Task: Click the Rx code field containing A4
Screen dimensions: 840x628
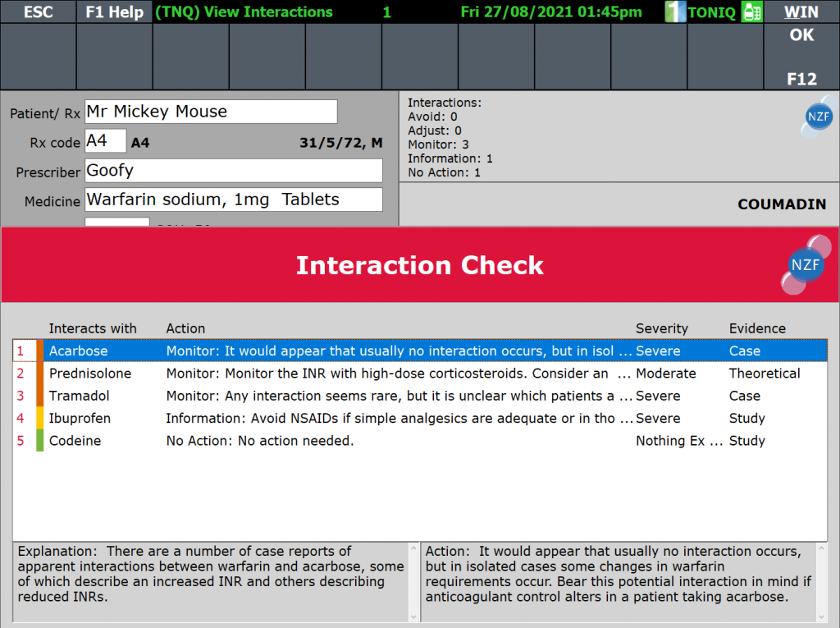Action: (x=106, y=141)
